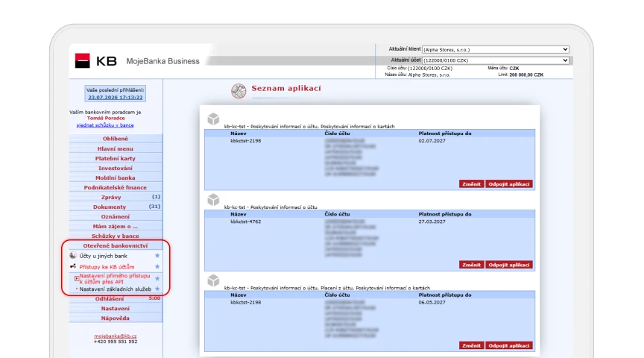Open Dokumenty with 31 items
This screenshot has width=644, height=358.
tap(116, 207)
